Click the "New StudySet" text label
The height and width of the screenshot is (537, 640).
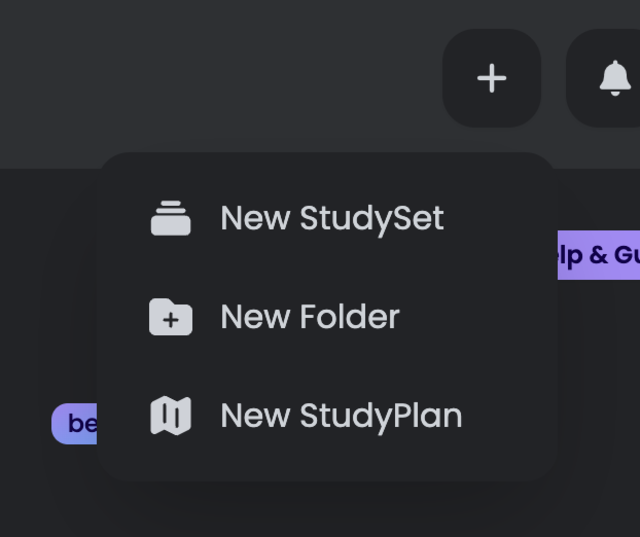coord(331,218)
